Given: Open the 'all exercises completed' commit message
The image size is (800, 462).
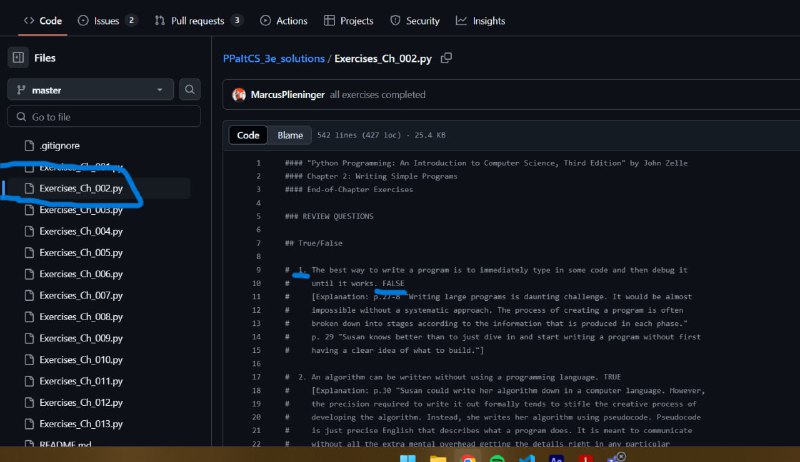Looking at the screenshot, I should coord(378,95).
